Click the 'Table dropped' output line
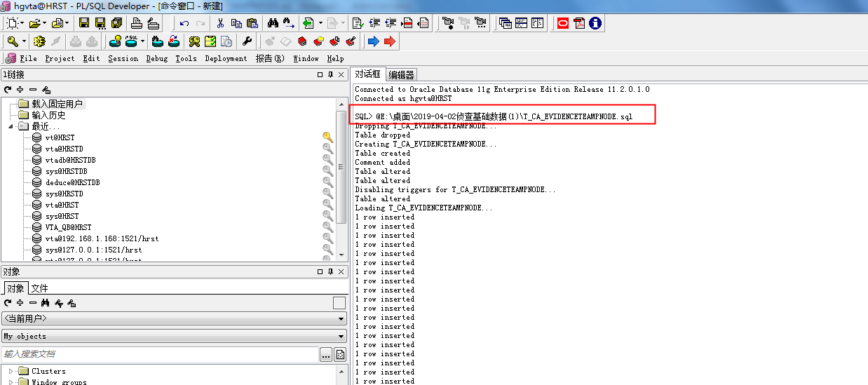 (x=383, y=135)
